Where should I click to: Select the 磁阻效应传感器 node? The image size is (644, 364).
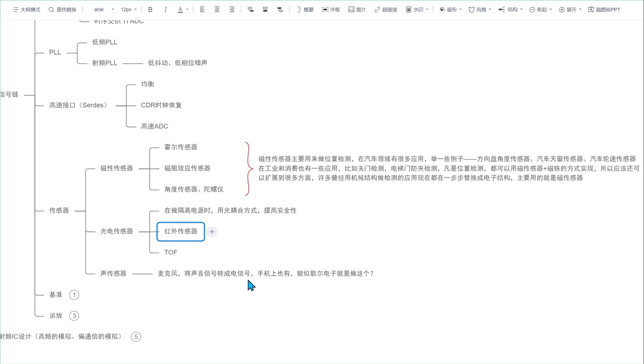click(187, 168)
